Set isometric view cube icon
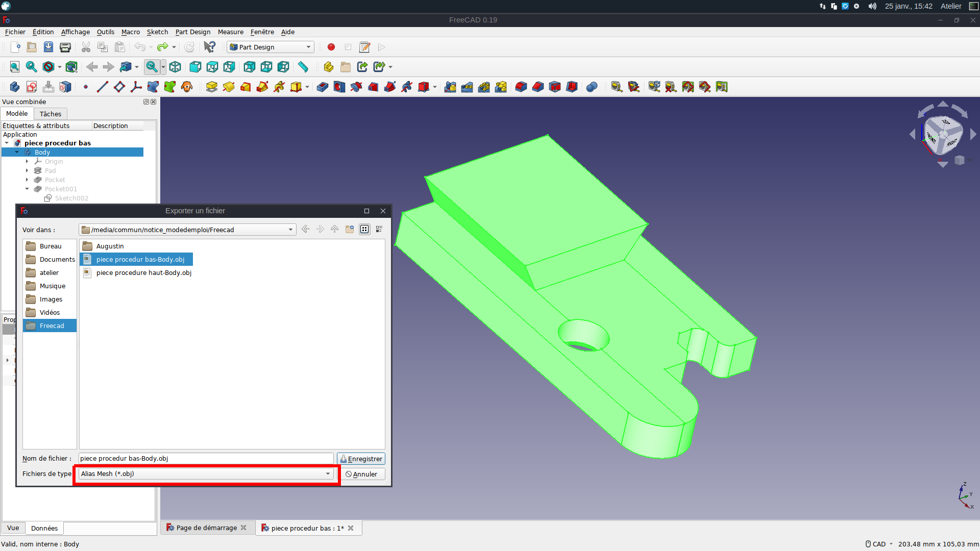The image size is (980, 551). (175, 67)
